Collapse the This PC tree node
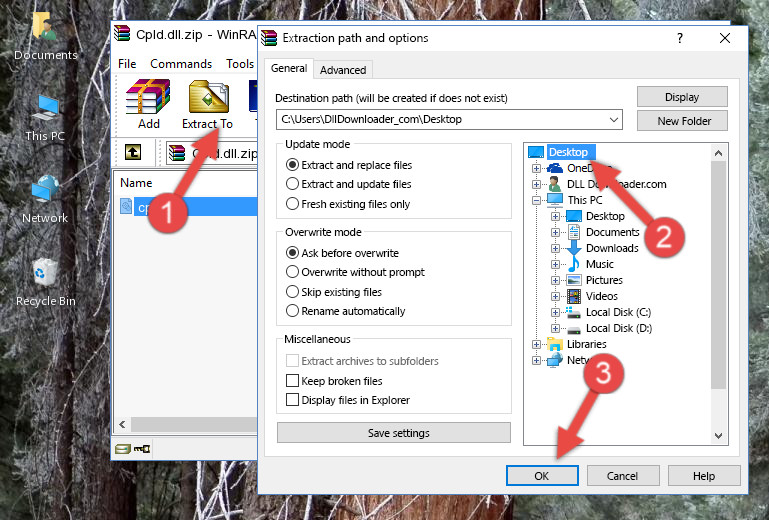Viewport: 769px width, 520px height. (x=537, y=200)
